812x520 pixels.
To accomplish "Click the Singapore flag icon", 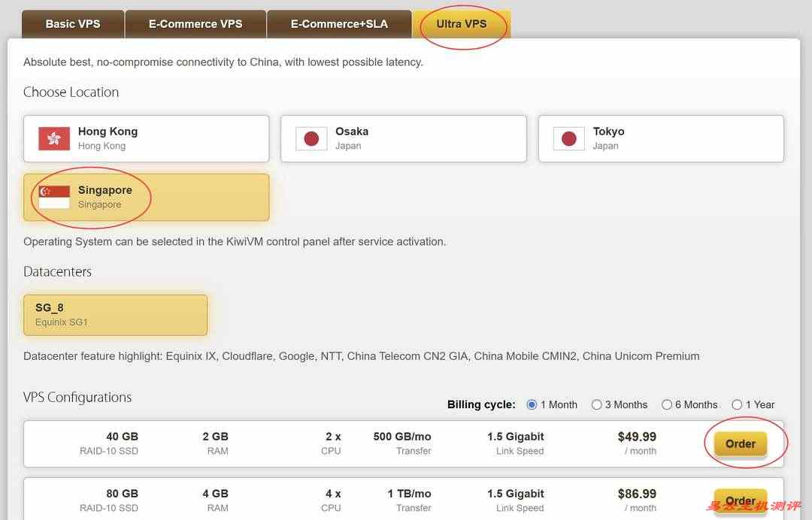I will pos(54,197).
